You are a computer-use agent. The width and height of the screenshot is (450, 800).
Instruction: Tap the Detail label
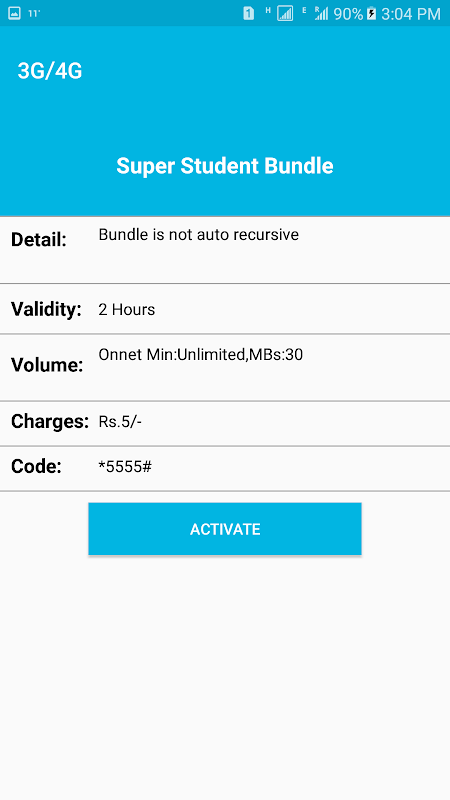click(39, 240)
